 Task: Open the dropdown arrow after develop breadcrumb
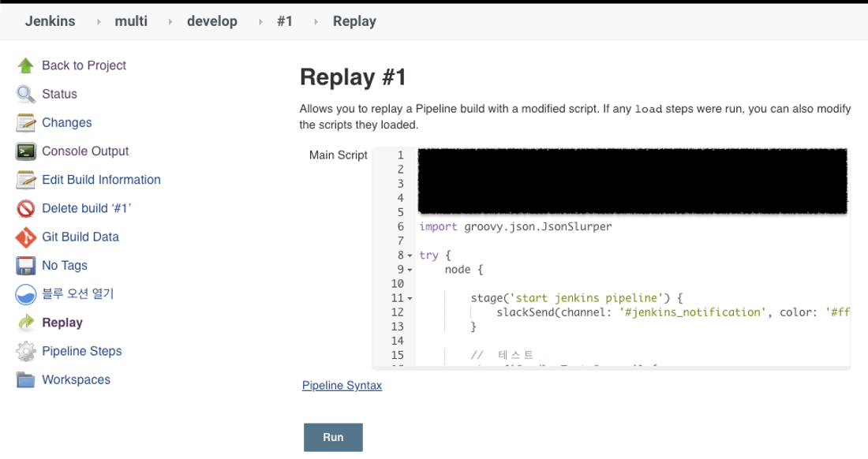click(x=260, y=21)
